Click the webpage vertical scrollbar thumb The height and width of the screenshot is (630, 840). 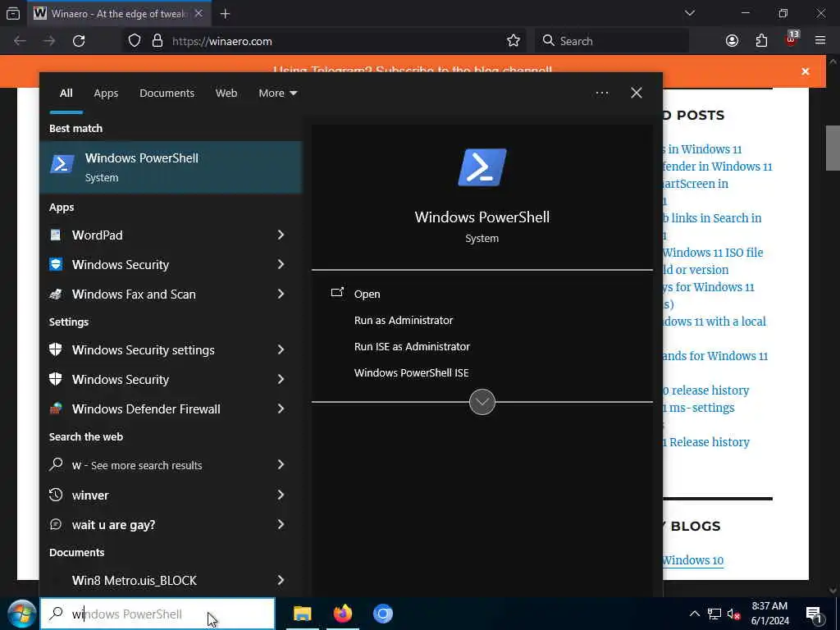[x=833, y=148]
